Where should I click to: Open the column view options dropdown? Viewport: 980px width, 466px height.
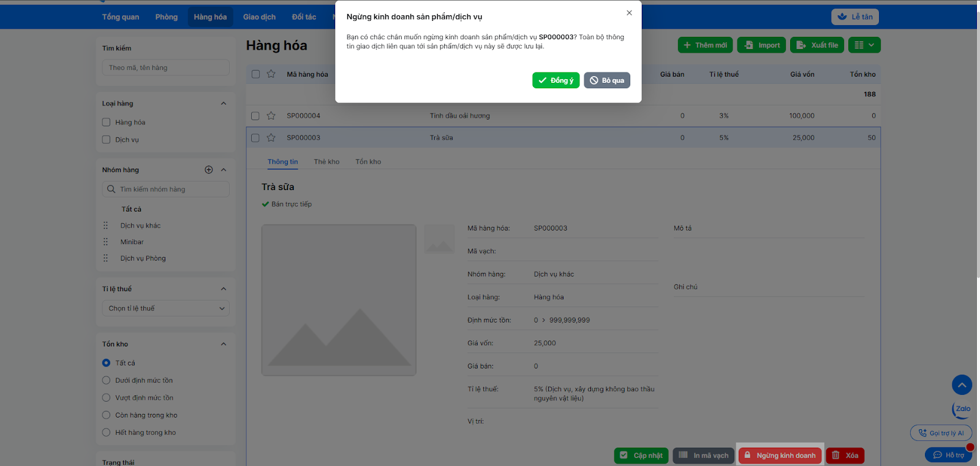865,45
